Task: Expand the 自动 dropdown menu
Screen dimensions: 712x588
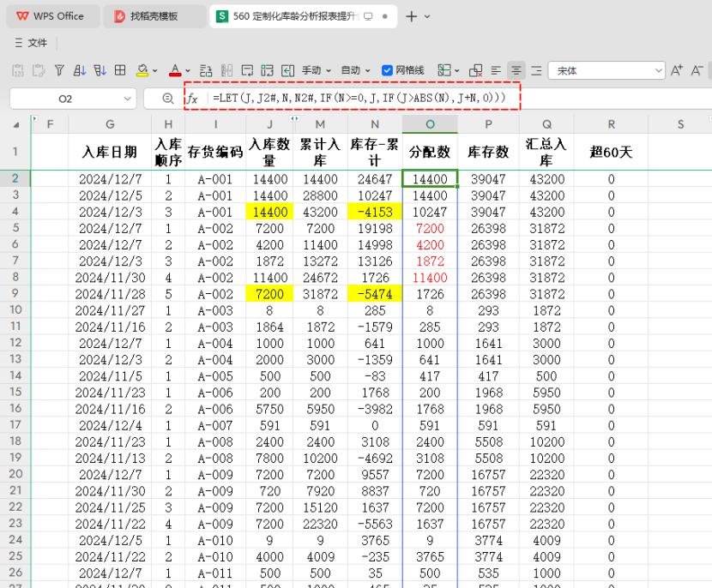Action: coord(356,70)
